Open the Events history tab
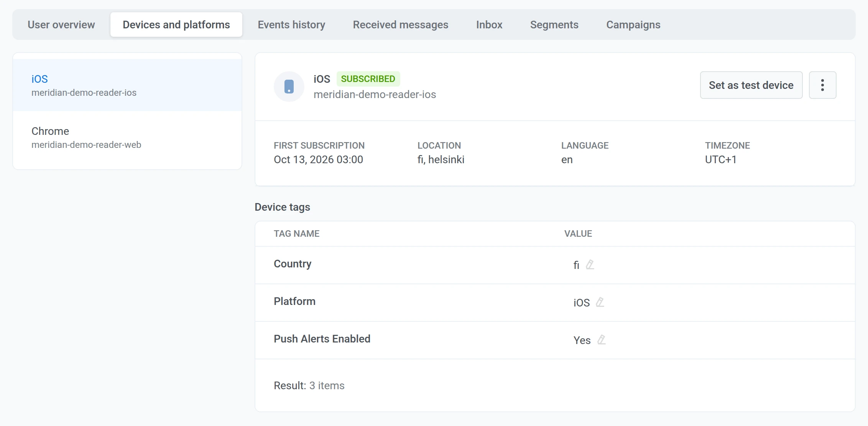The image size is (868, 426). pyautogui.click(x=291, y=25)
